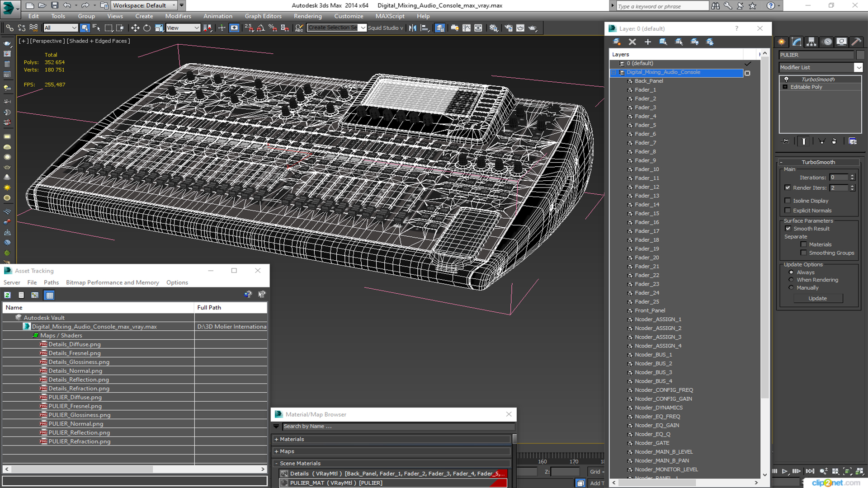Open the MAXScript menu
Screen dimensions: 868x488
click(x=390, y=16)
